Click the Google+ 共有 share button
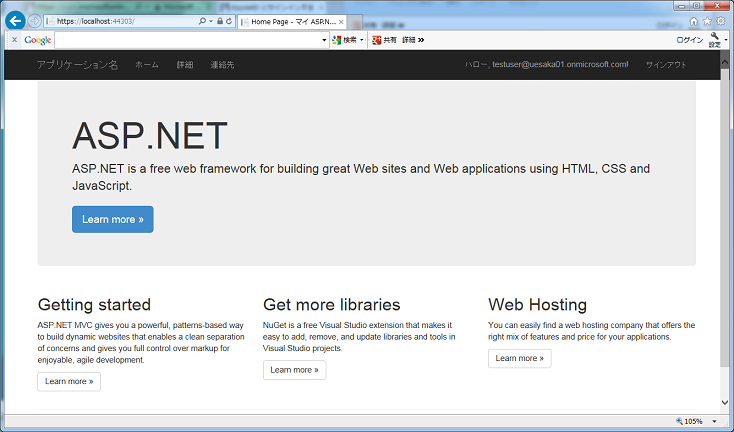This screenshot has height=432, width=734. [x=384, y=40]
